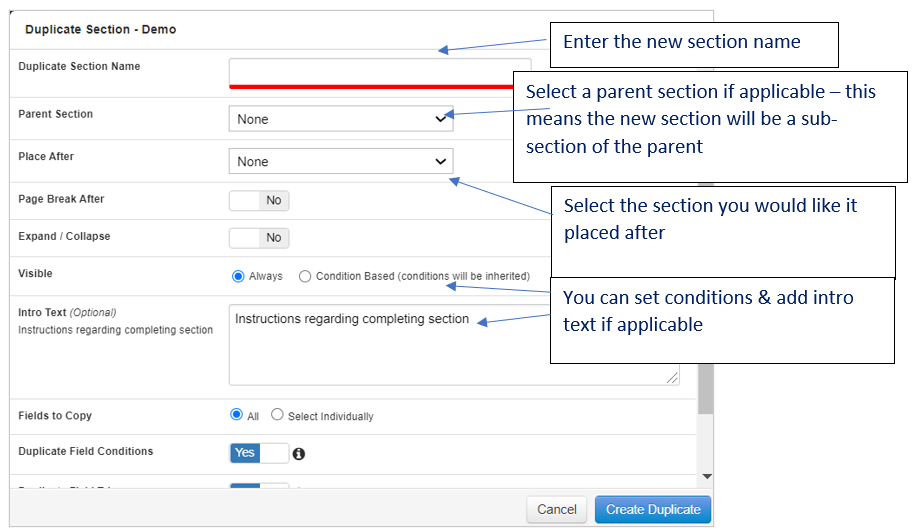The height and width of the screenshot is (530, 913).
Task: Click the 'Fields to Copy' label
Action: click(55, 416)
